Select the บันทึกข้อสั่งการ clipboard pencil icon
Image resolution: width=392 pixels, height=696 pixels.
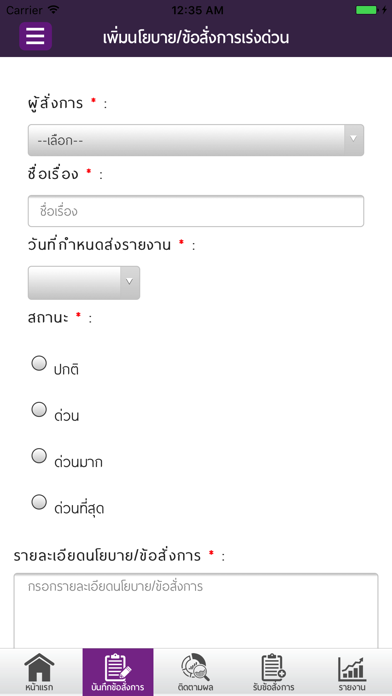point(118,667)
